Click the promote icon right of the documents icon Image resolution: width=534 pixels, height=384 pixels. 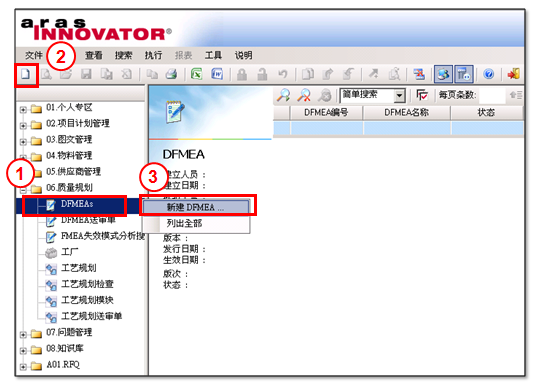coord(328,74)
